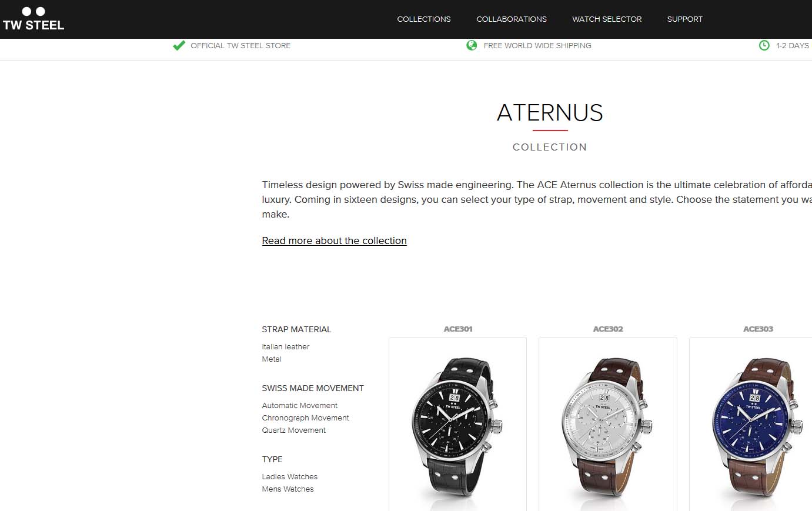Open the Support menu
This screenshot has height=511, width=812.
coord(684,19)
